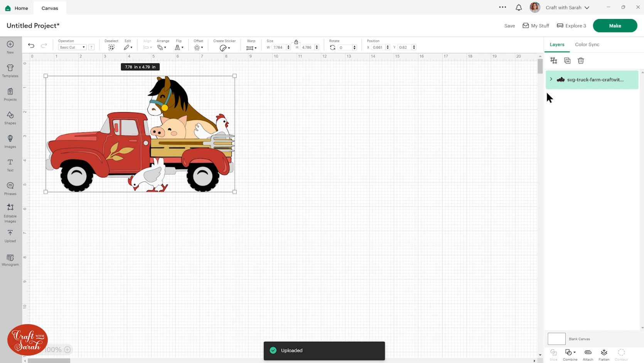Click the Y position field

click(x=405, y=47)
